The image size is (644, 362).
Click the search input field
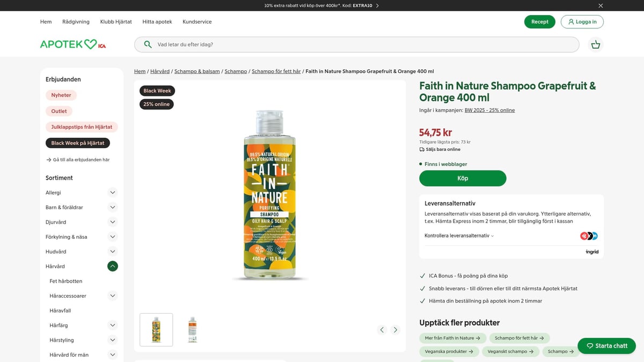tap(322, 44)
